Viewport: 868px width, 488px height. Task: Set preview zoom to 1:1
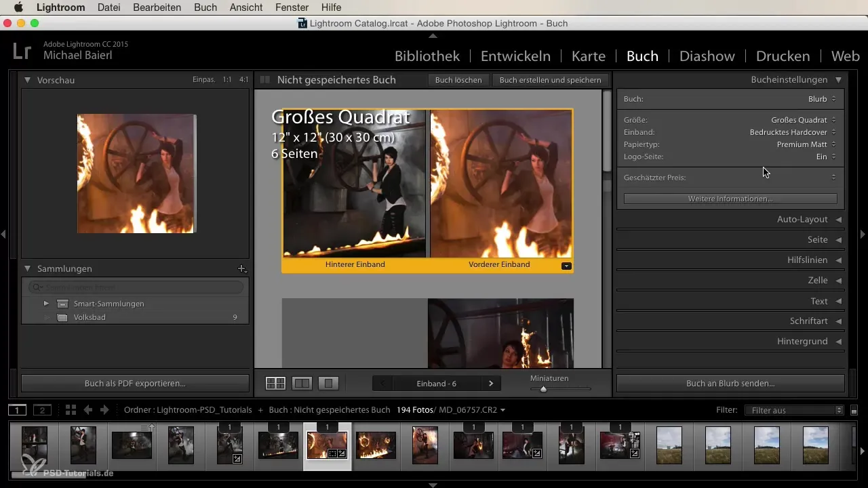pyautogui.click(x=227, y=80)
